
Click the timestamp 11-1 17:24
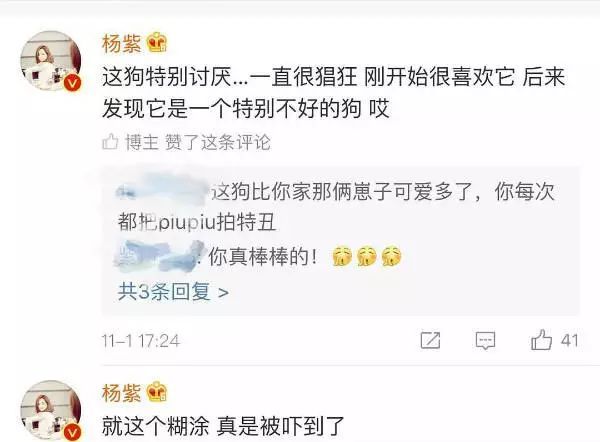point(141,341)
